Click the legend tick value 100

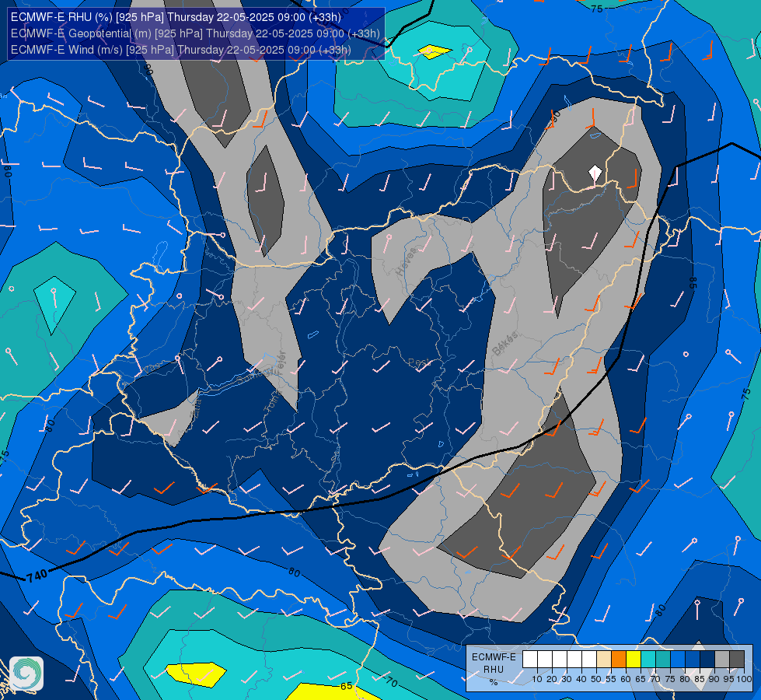744,679
